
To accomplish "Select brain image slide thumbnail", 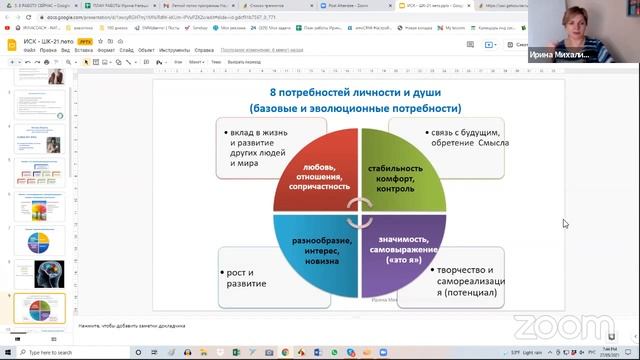I will [x=40, y=274].
